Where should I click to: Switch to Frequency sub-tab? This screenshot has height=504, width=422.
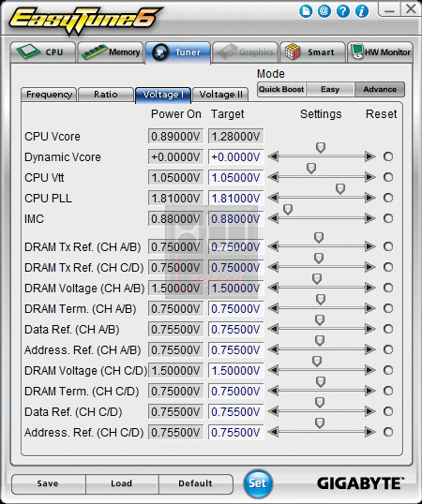pyautogui.click(x=49, y=95)
